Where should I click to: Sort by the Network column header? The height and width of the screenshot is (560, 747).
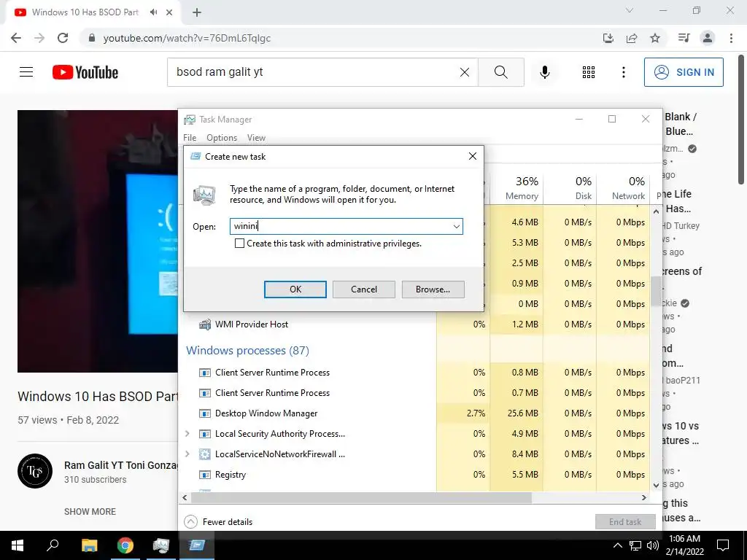click(x=623, y=188)
